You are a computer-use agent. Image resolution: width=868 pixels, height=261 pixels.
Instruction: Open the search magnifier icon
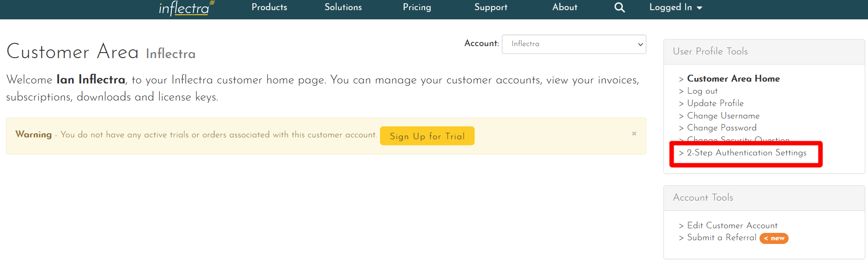(619, 7)
